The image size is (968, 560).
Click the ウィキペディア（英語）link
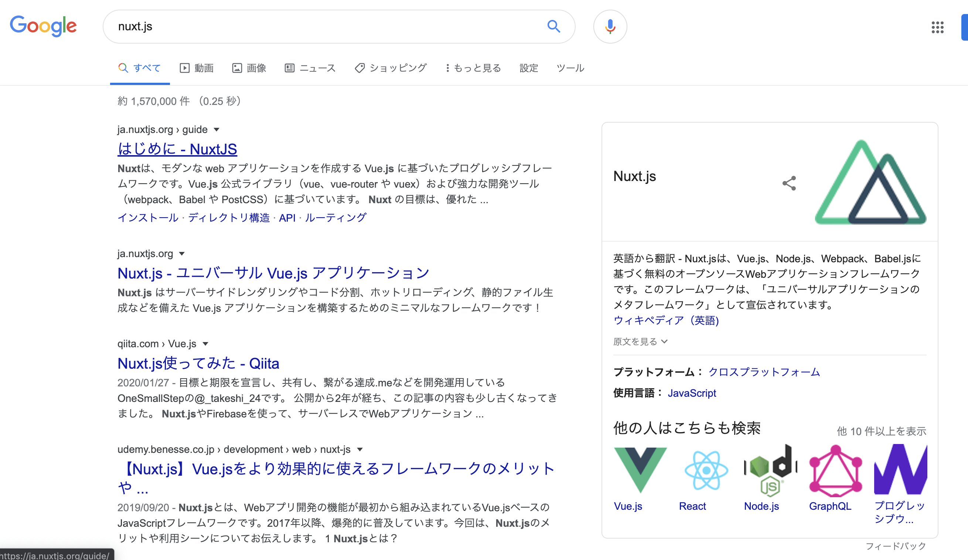(666, 320)
